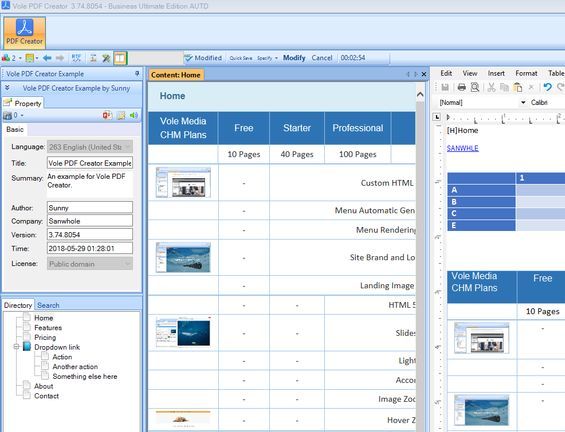Click the Undo arrow icon

coord(548,87)
